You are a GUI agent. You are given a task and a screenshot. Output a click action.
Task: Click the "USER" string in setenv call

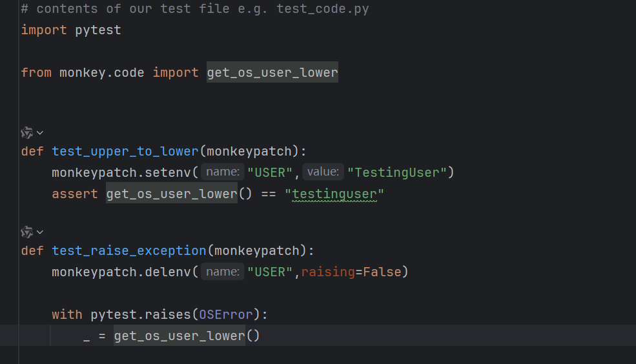pos(270,172)
